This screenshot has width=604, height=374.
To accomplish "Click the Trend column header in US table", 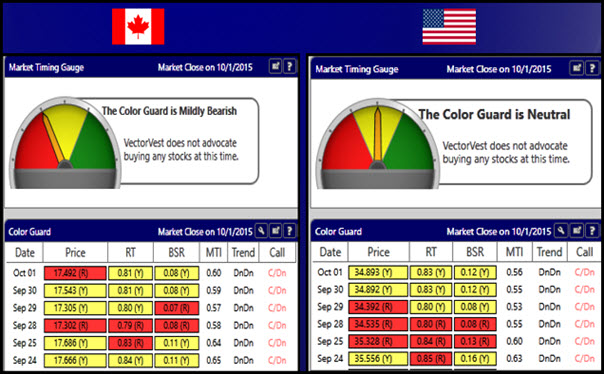I will [549, 252].
